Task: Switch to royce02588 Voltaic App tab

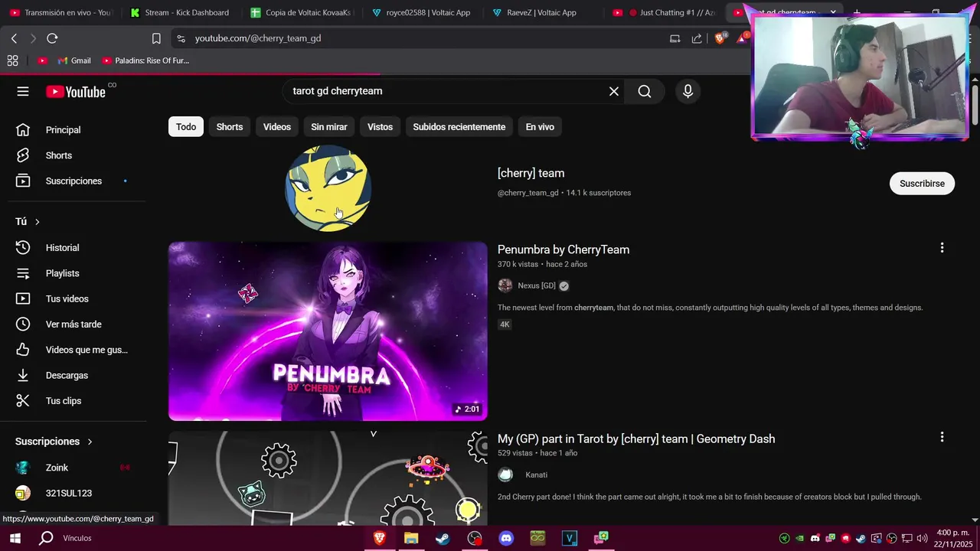Action: pos(421,12)
